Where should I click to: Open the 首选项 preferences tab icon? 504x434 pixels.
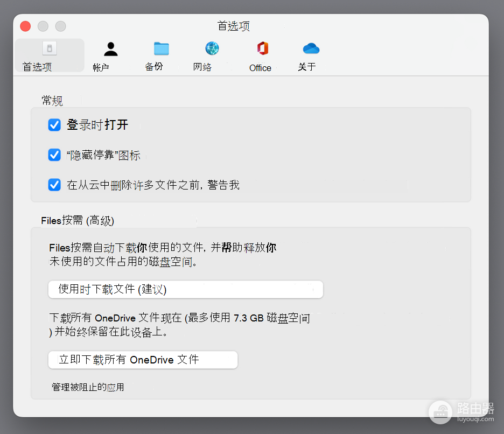50,48
